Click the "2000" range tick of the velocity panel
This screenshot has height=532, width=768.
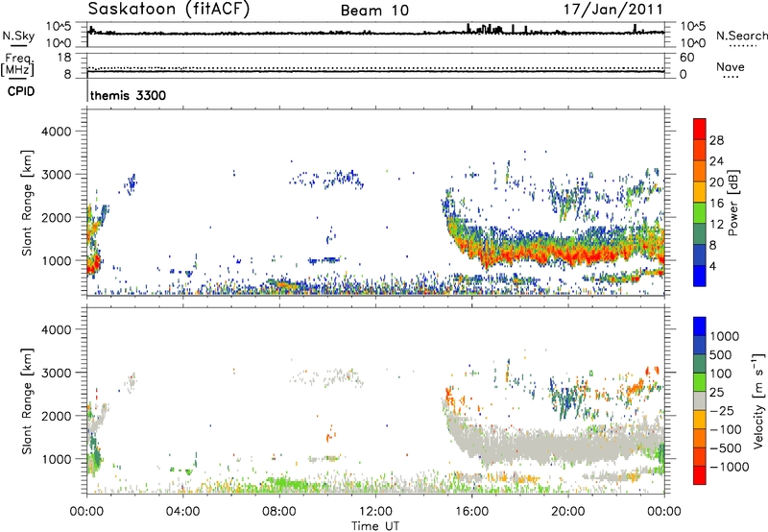pyautogui.click(x=57, y=416)
